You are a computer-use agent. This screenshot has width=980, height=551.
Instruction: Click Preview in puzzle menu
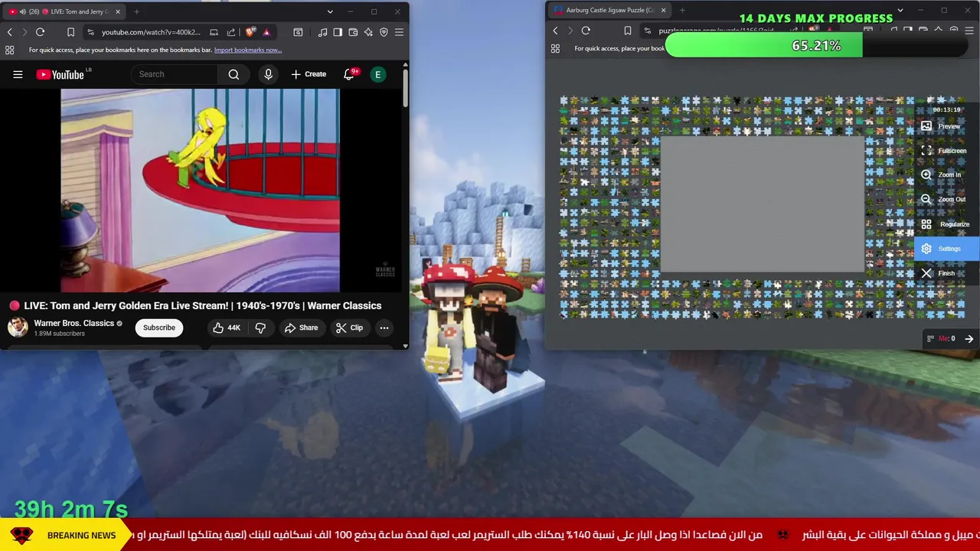(947, 126)
